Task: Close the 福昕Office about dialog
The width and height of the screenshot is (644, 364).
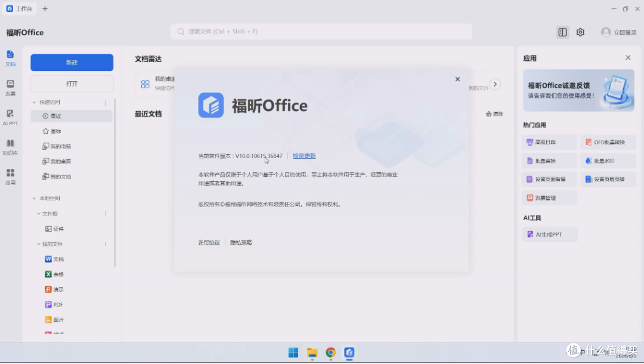Action: [x=457, y=79]
